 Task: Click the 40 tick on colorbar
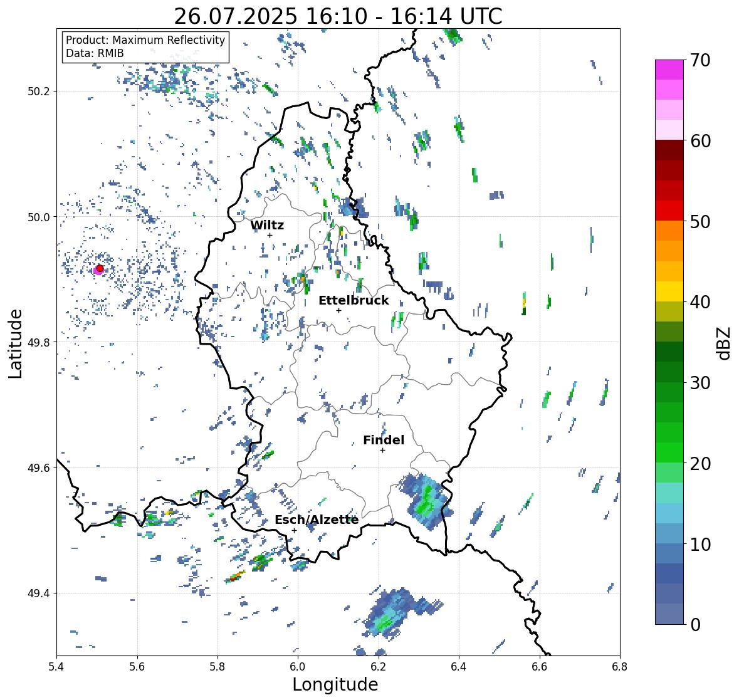tap(700, 302)
